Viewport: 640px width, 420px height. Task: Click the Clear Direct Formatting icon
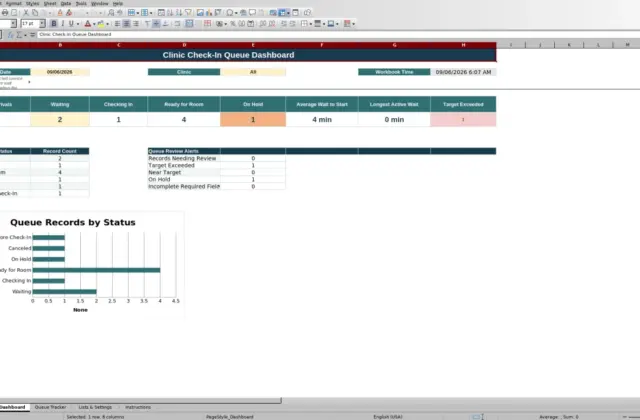point(69,13)
